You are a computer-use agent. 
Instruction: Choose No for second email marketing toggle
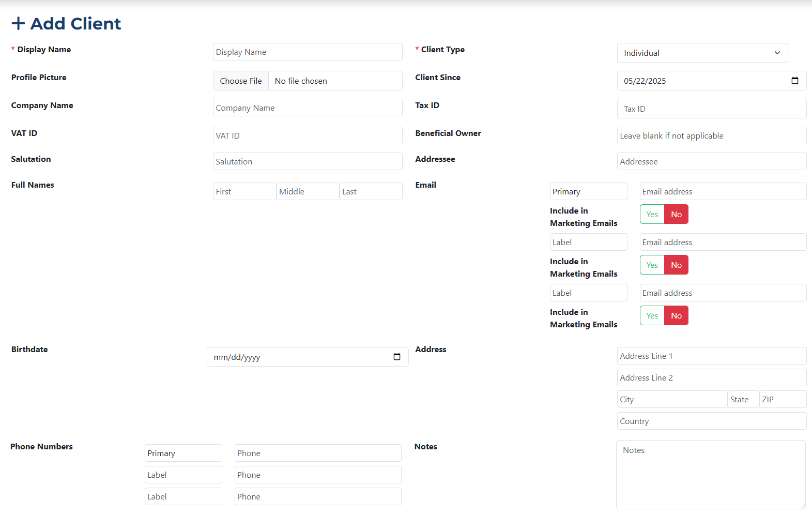[676, 265]
